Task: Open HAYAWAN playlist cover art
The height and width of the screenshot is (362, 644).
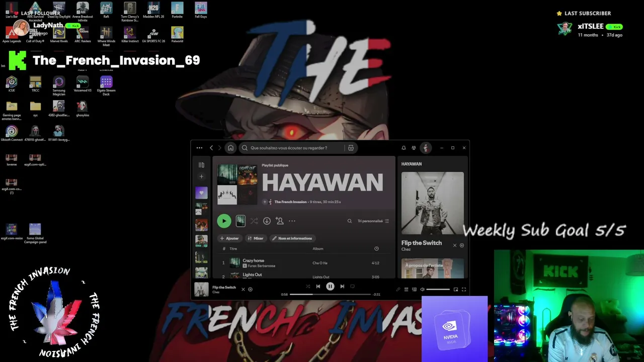Action: (x=237, y=184)
